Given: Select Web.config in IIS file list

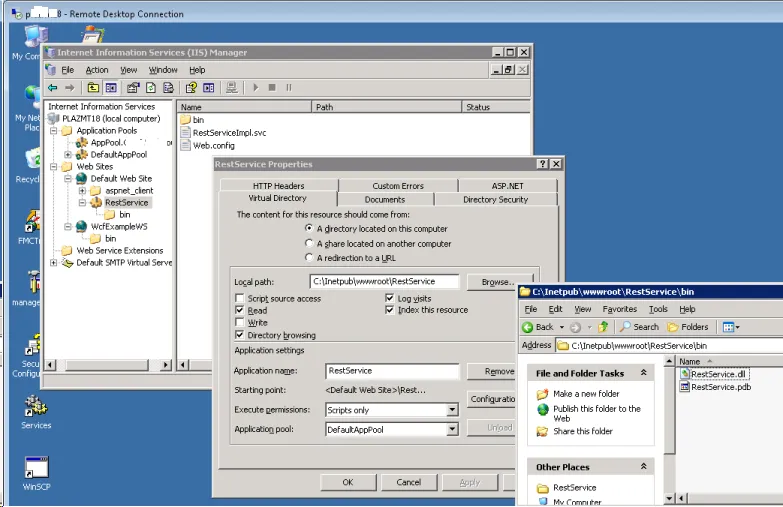Looking at the screenshot, I should click(x=208, y=146).
